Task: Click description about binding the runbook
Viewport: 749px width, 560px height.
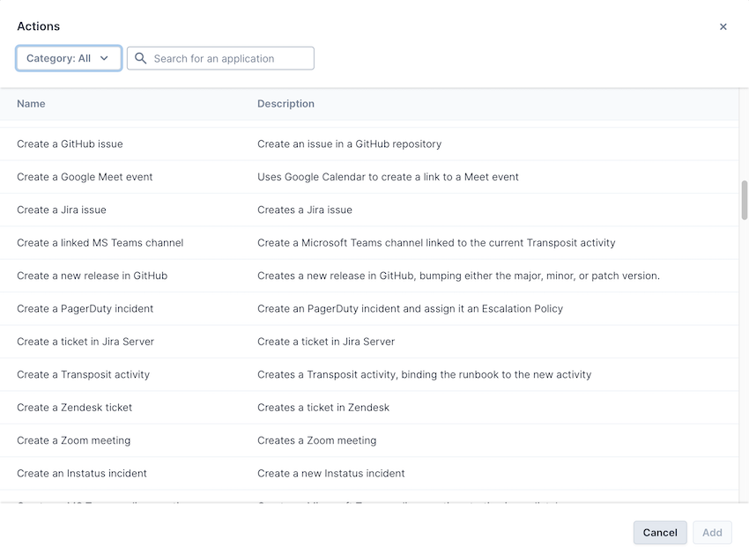Action: pyautogui.click(x=424, y=374)
